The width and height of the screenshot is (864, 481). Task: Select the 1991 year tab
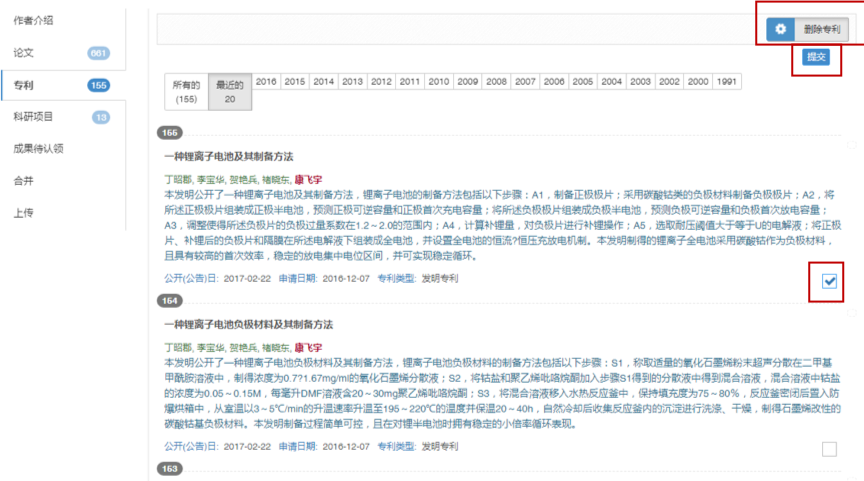point(727,82)
